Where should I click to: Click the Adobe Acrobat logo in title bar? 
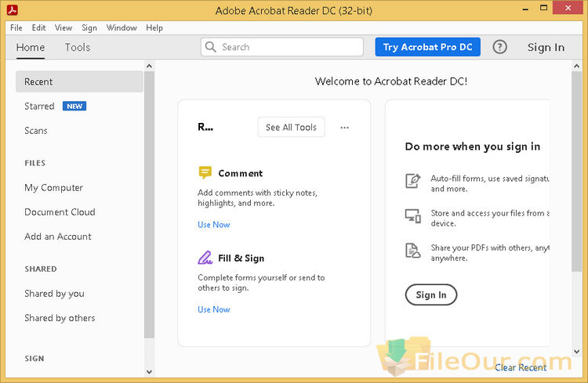[12, 10]
